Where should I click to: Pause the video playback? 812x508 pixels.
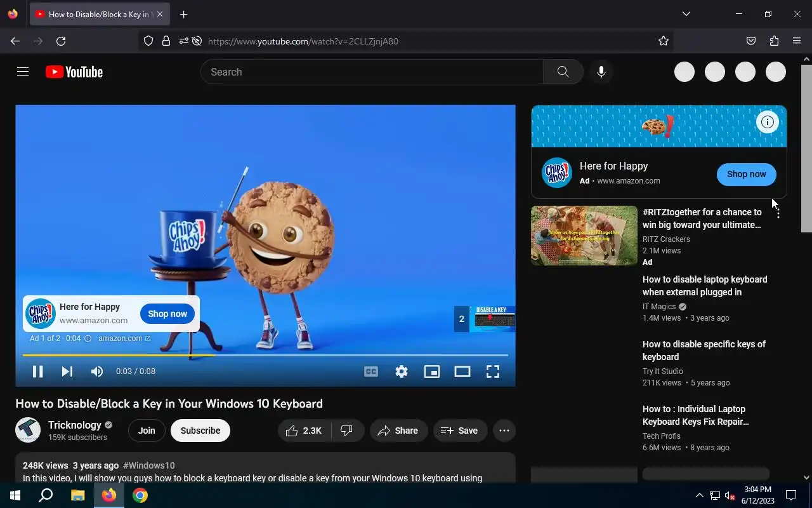tap(38, 371)
